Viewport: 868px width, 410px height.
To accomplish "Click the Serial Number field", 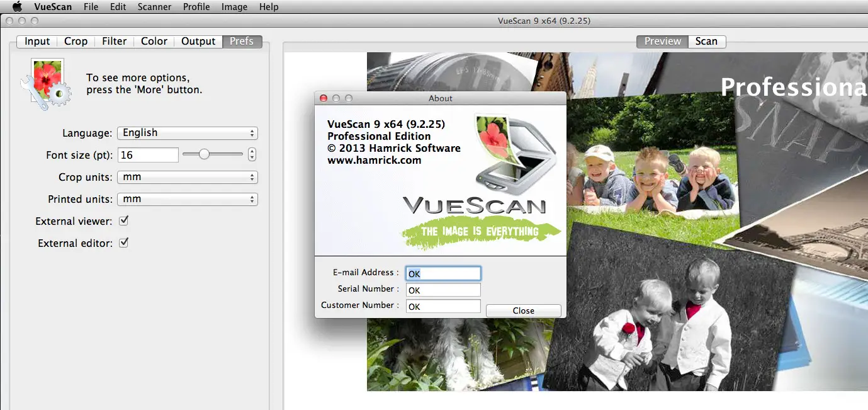I will click(x=443, y=290).
